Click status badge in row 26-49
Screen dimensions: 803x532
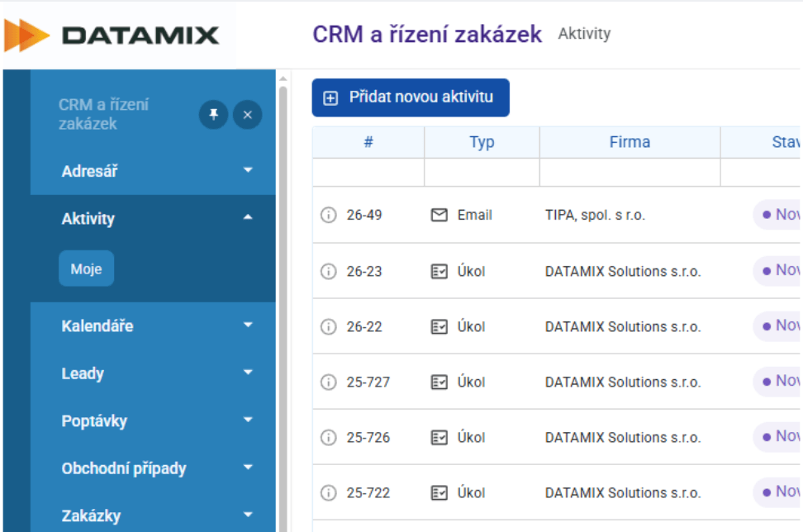pos(777,215)
